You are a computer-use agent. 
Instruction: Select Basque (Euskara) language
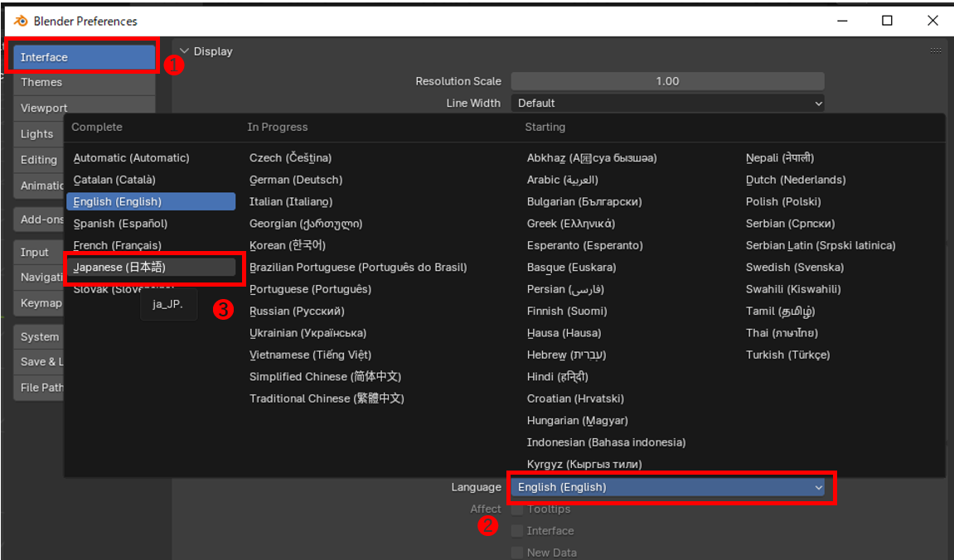[571, 267]
